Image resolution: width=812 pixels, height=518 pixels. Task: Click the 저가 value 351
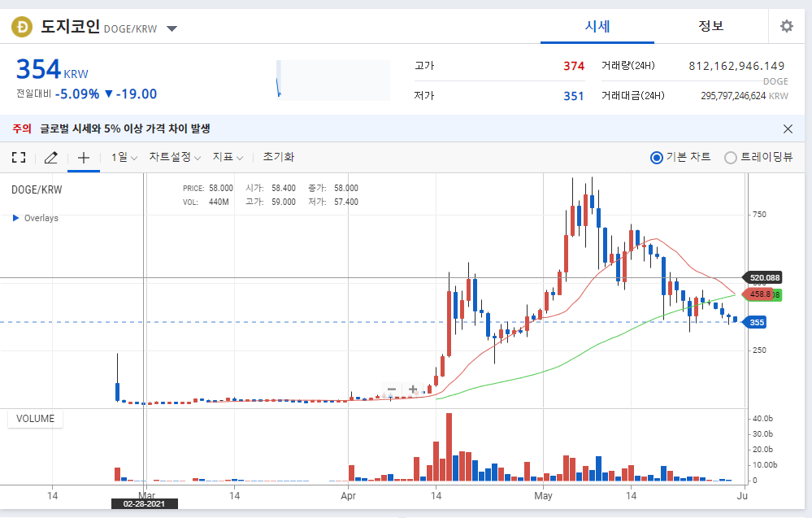574,96
